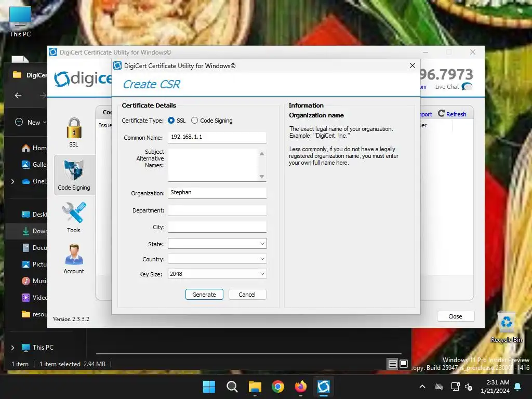The width and height of the screenshot is (532, 399).
Task: Click scroll up arrow in Alternative Names box
Action: (x=262, y=154)
